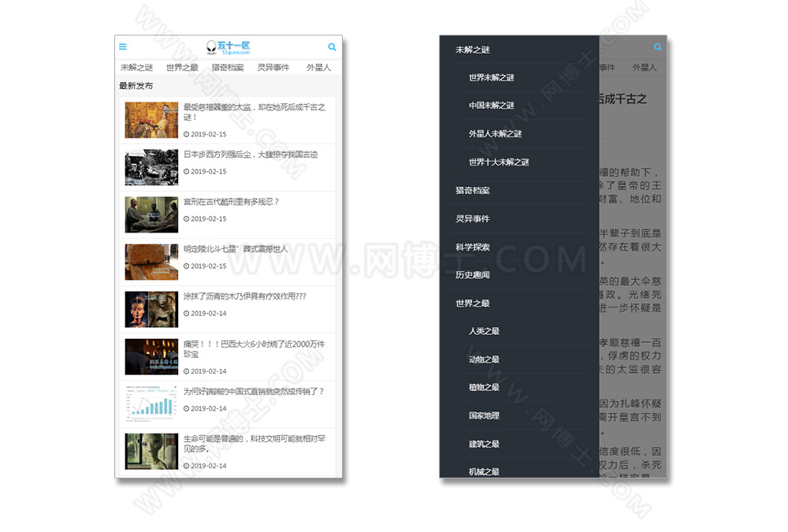This screenshot has width=788, height=532.
Task: Select 世界未解之谜 submenu item
Action: tap(491, 77)
